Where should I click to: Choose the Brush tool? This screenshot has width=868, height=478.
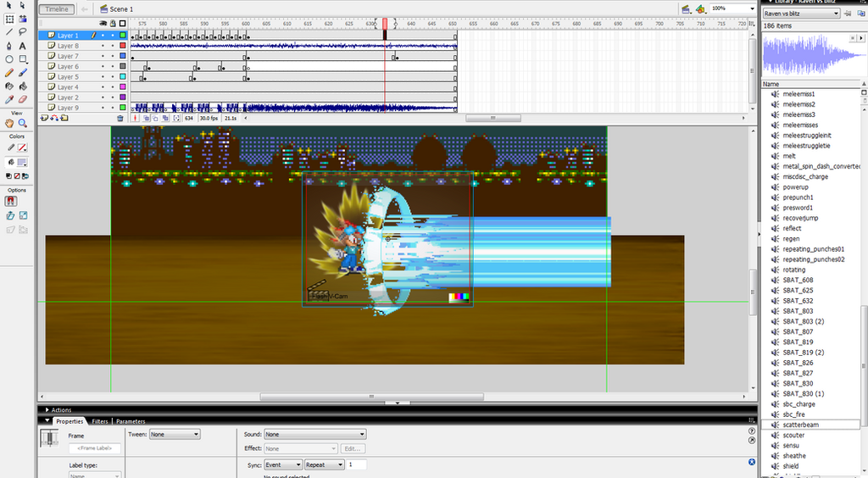coord(23,73)
